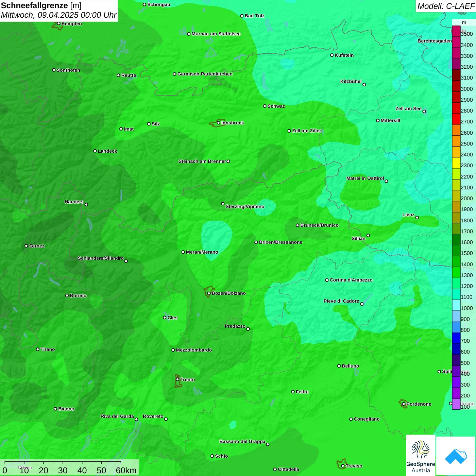Screen dimensions: 476x476
Task: Click the 'Riva del Garda' label
Action: click(117, 416)
